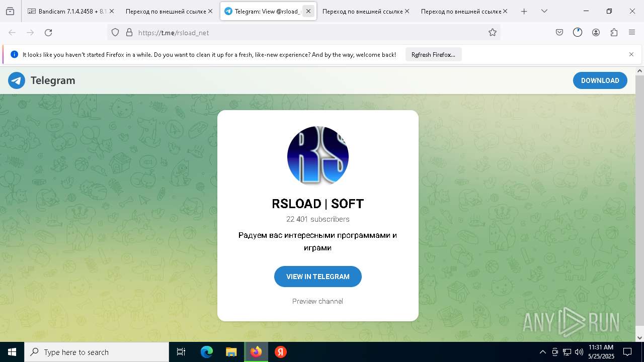Open the Windows Start menu

point(12,352)
